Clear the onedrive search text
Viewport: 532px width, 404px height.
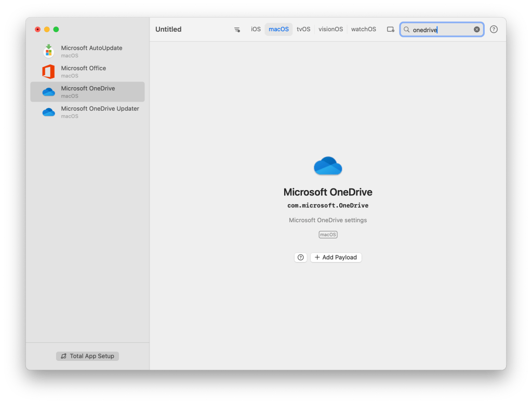pyautogui.click(x=476, y=30)
